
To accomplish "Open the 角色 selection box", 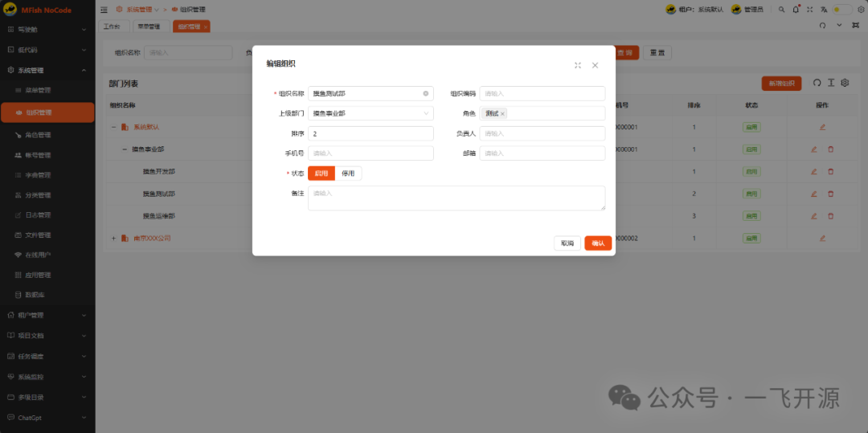I will pos(542,113).
